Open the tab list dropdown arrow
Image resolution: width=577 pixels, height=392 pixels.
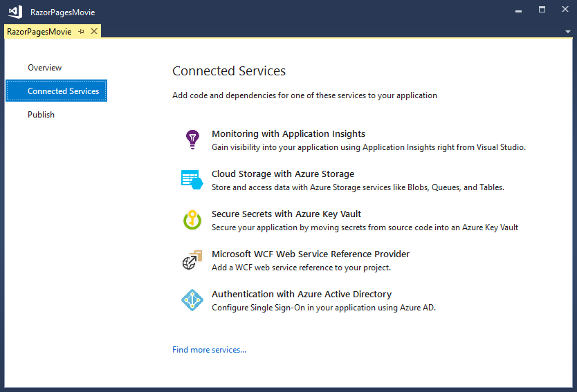[x=567, y=32]
